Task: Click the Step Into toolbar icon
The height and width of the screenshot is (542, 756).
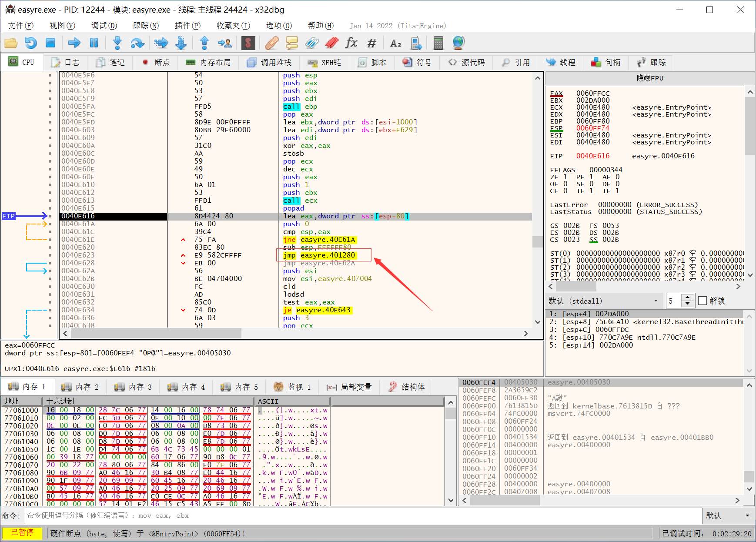Action: pos(117,43)
